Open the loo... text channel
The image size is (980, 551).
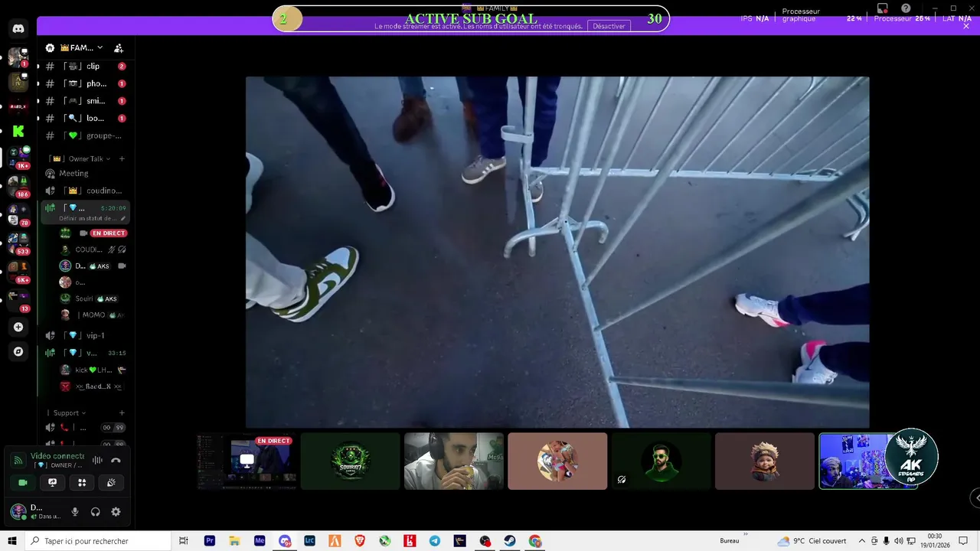click(x=85, y=118)
